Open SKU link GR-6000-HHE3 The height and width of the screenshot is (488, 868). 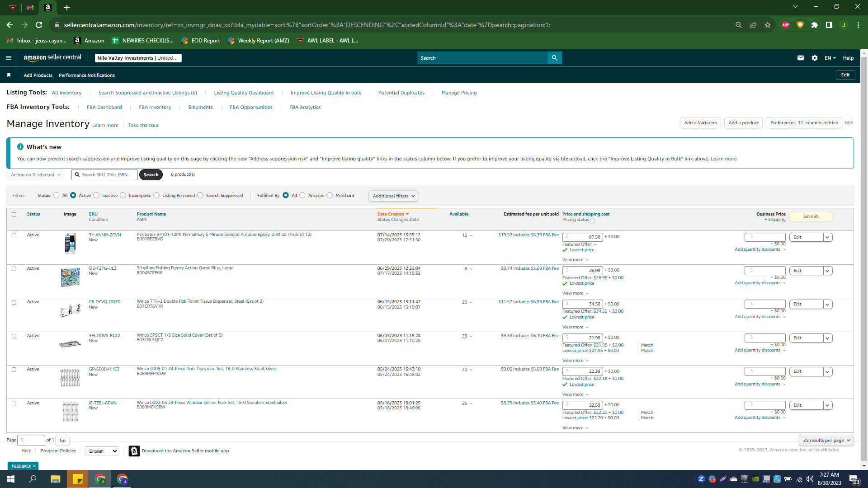[104, 369]
